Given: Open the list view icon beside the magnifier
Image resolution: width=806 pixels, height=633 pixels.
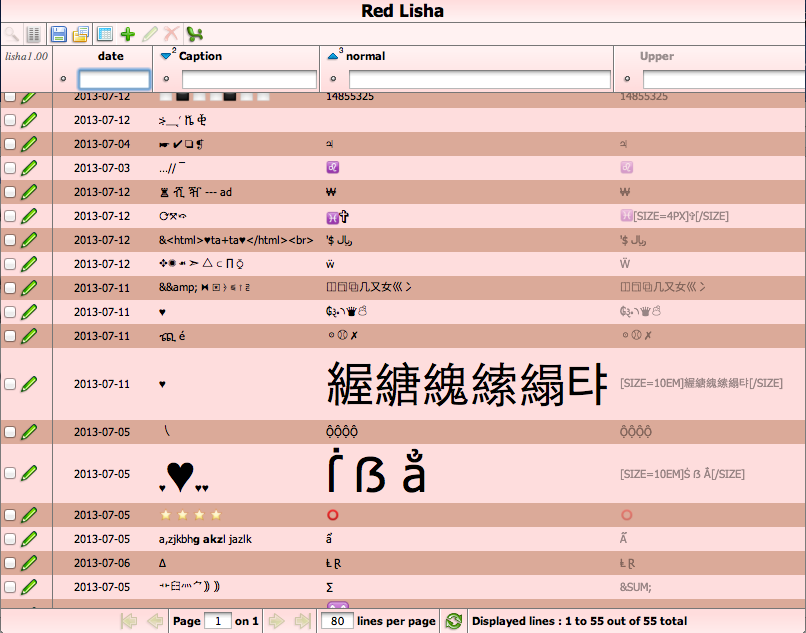Looking at the screenshot, I should click(x=33, y=33).
